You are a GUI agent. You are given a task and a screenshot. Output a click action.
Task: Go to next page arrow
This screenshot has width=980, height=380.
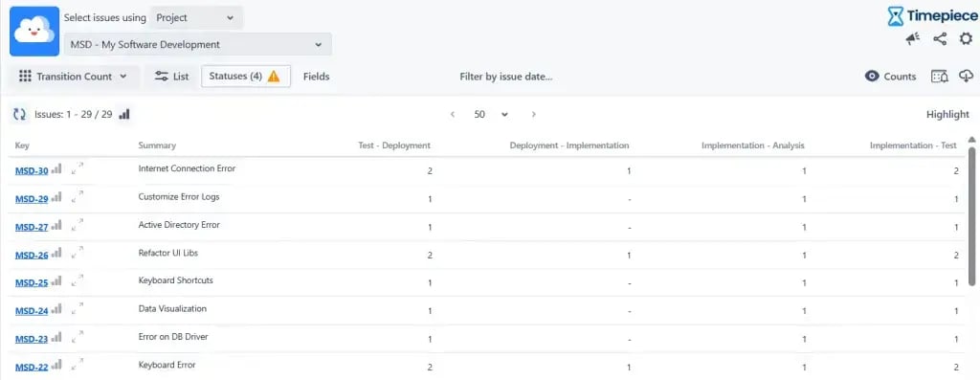point(533,114)
